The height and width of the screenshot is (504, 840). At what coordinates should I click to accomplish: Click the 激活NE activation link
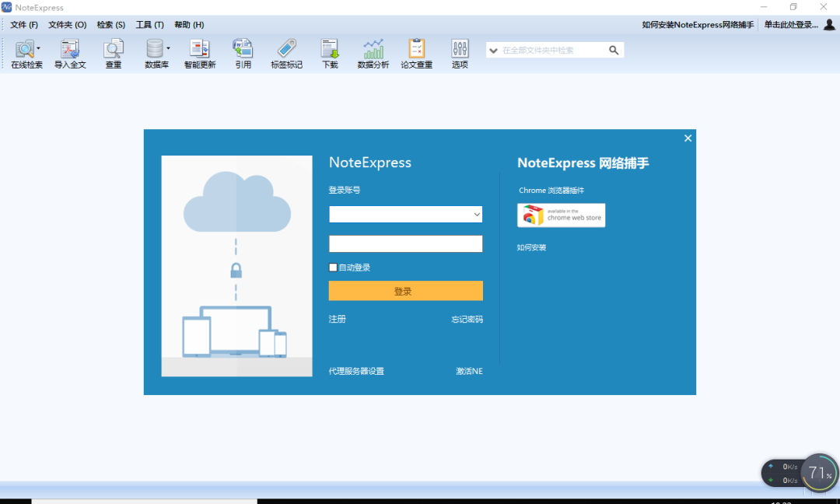click(469, 371)
